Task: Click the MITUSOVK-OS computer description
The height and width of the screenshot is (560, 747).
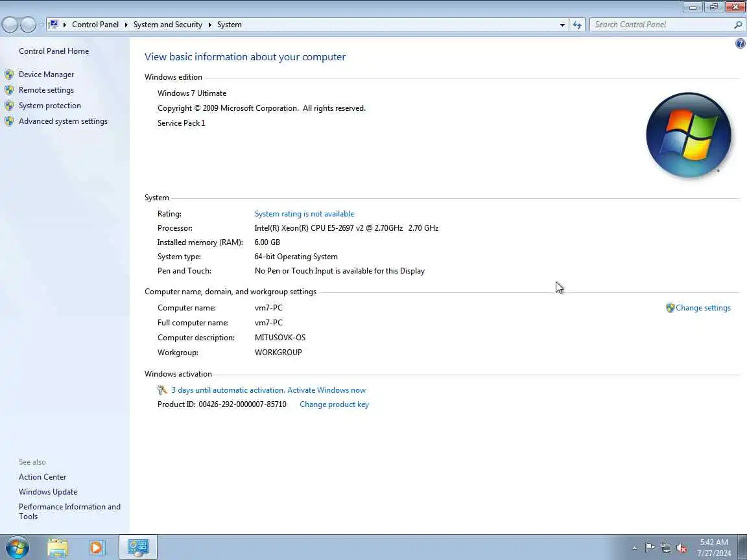Action: tap(280, 338)
